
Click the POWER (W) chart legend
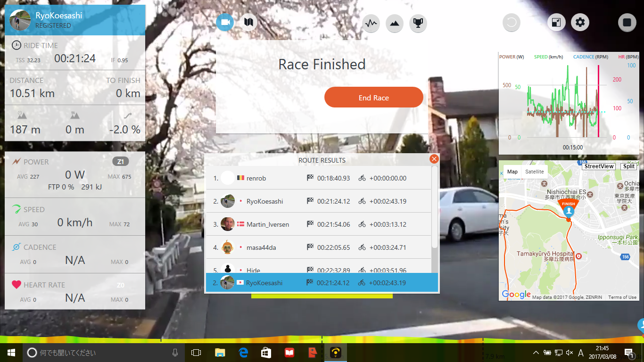click(x=512, y=57)
